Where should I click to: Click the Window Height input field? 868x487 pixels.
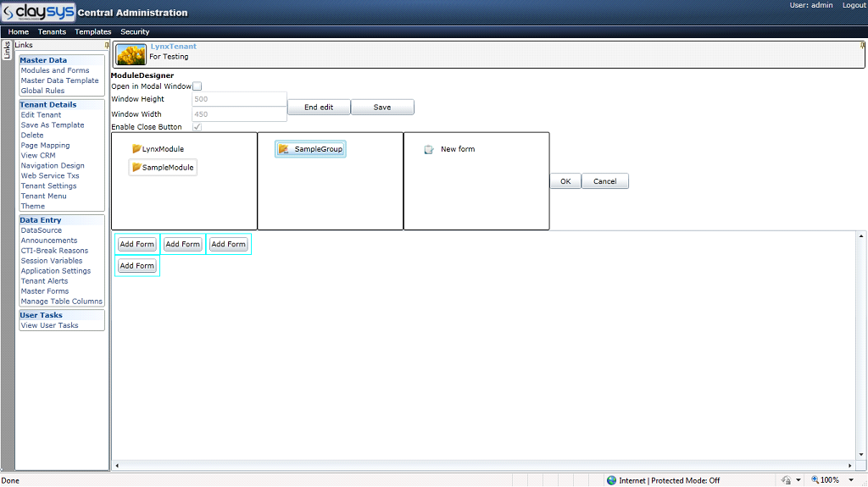[239, 99]
